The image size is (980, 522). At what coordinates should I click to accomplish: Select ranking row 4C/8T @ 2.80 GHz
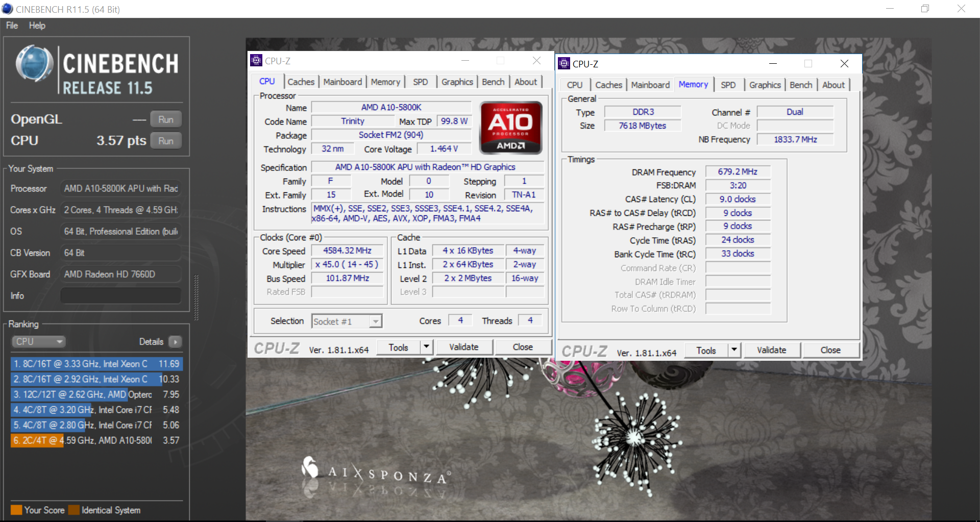pyautogui.click(x=96, y=425)
